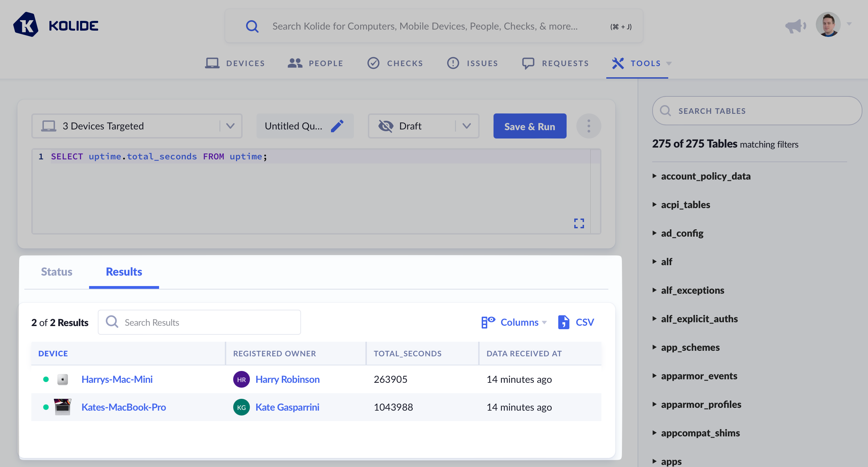Switch to the Status tab

pos(56,271)
